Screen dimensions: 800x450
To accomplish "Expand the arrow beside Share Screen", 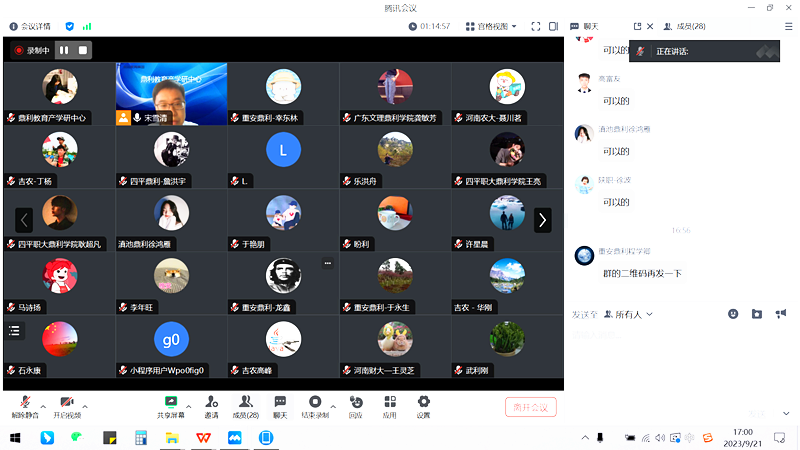I will click(189, 406).
